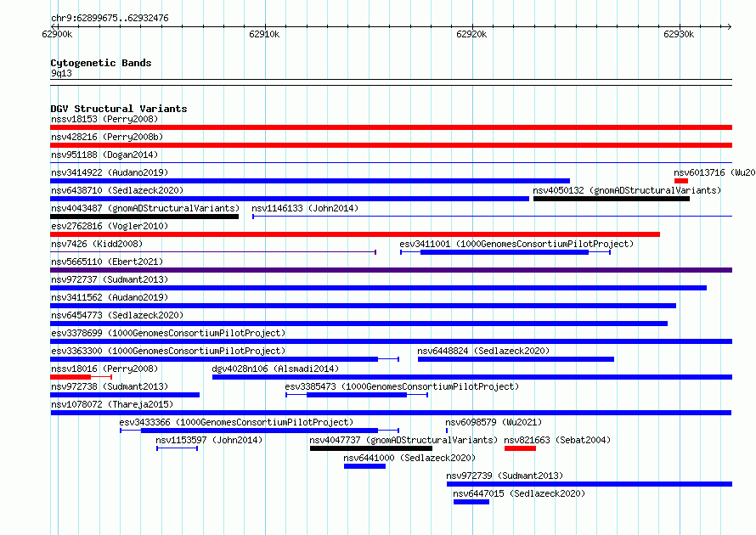Click the DGV Structural Variants track title
The height and width of the screenshot is (535, 756).
click(x=119, y=109)
